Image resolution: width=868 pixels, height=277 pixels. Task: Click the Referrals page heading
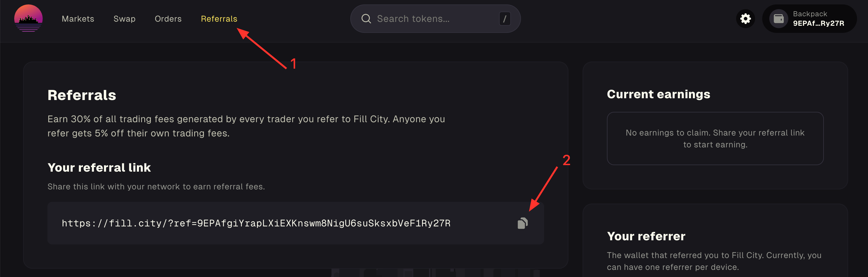(81, 95)
